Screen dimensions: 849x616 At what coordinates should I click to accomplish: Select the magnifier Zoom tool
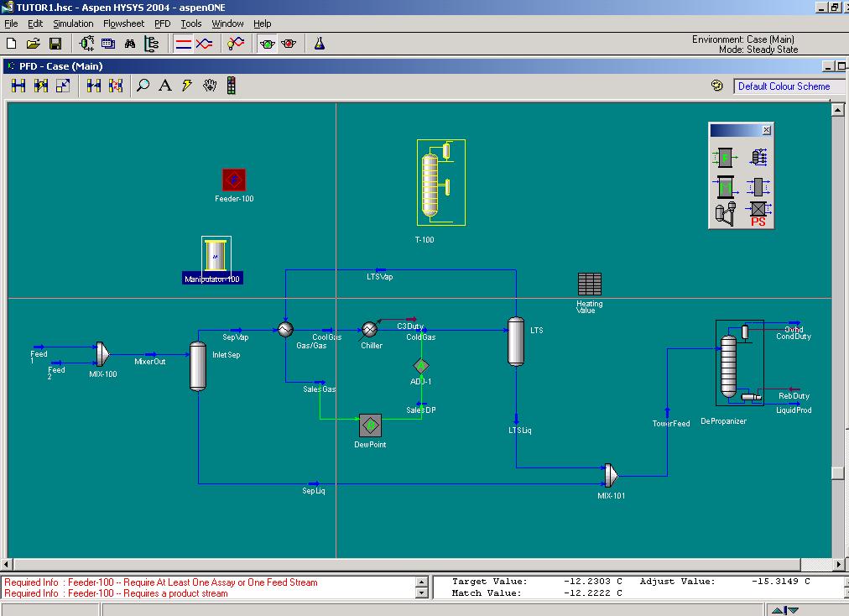point(143,86)
